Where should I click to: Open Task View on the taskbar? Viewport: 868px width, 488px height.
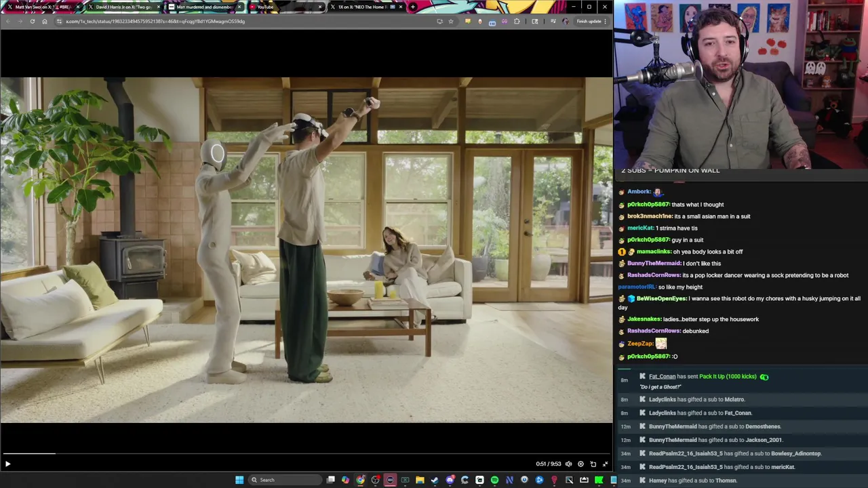click(330, 480)
